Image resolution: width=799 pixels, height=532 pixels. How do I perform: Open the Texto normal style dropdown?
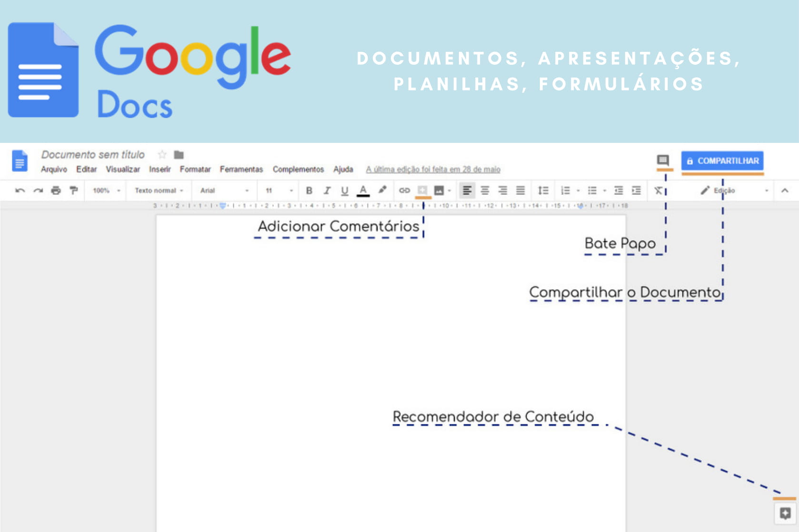[159, 191]
